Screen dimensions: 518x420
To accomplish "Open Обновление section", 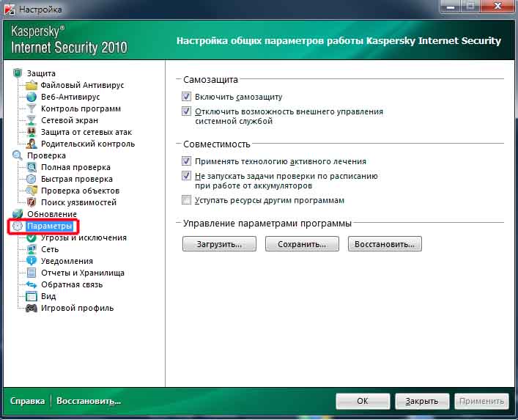I will click(x=52, y=214).
